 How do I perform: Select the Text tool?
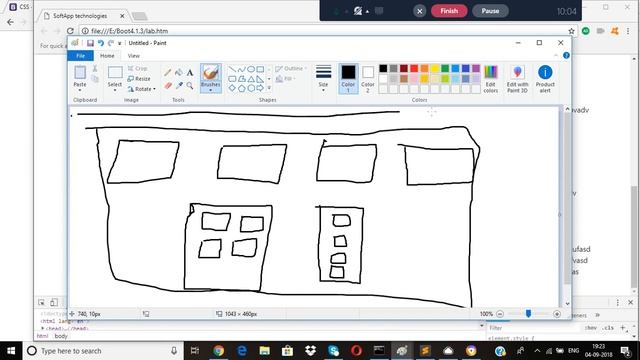pos(190,73)
